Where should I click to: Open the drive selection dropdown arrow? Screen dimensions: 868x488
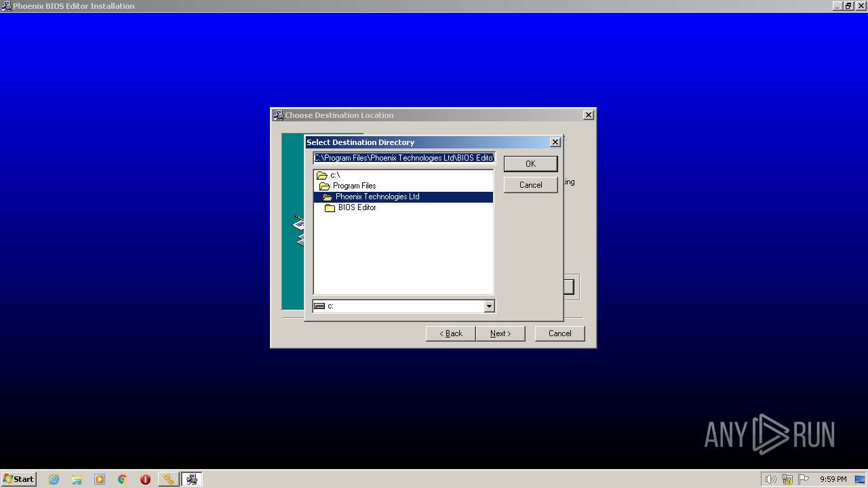coord(489,306)
